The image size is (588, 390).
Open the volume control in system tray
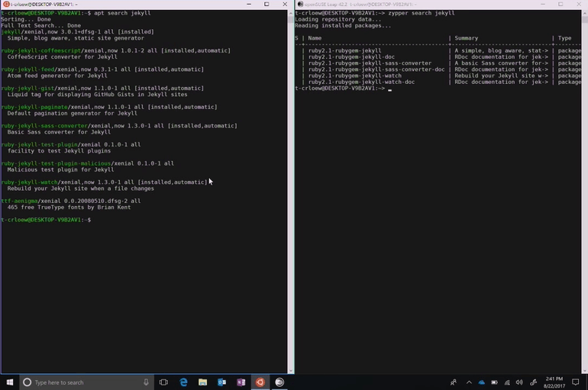coord(519,382)
